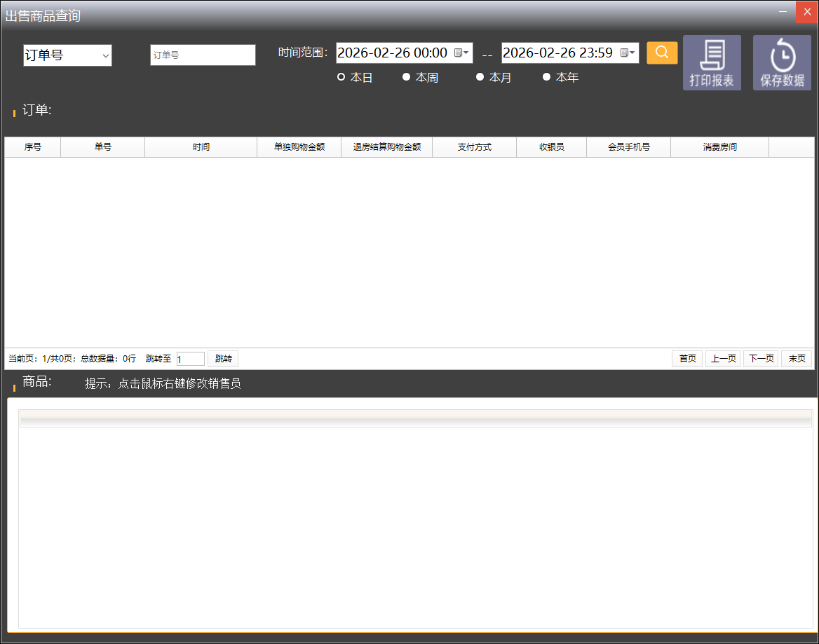Open the start date calendar picker

[x=461, y=53]
